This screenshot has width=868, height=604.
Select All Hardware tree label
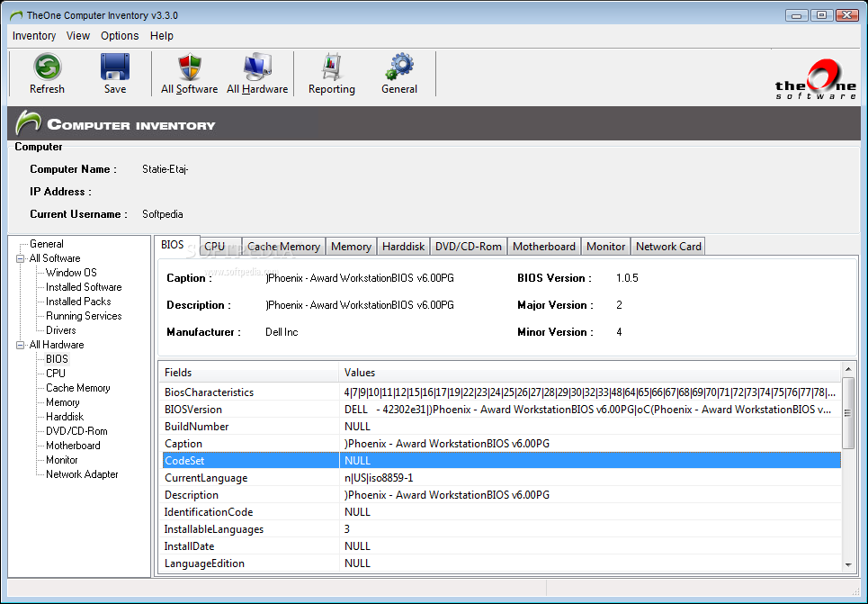point(57,345)
